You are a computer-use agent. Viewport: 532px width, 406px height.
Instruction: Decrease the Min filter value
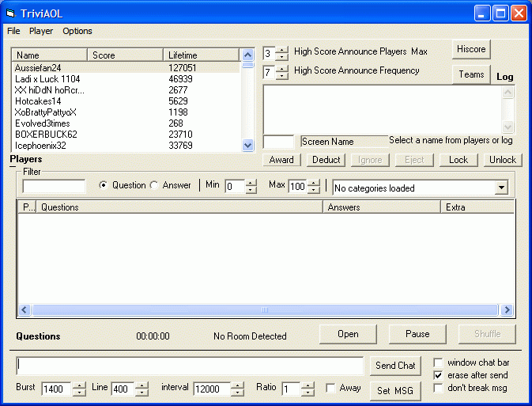click(x=251, y=190)
